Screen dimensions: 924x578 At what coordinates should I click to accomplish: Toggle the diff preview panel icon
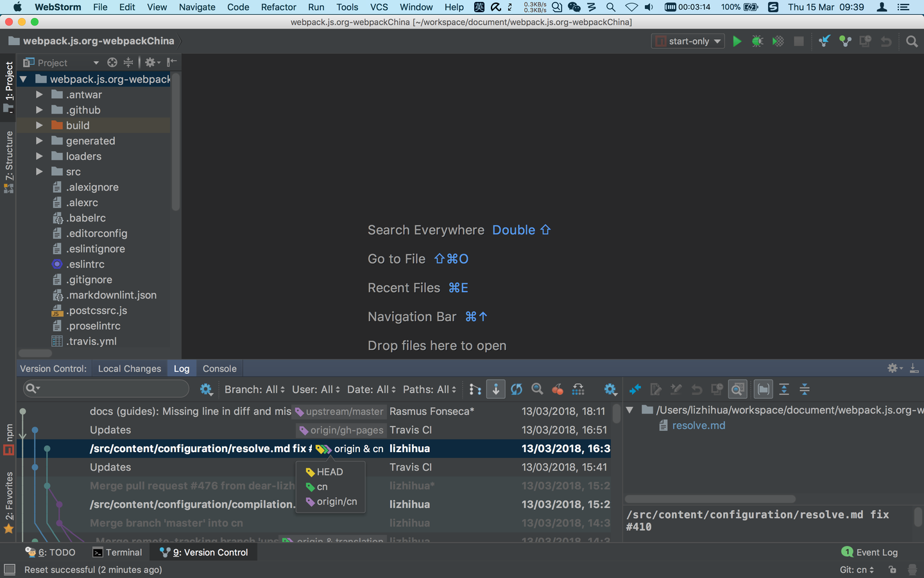point(737,389)
